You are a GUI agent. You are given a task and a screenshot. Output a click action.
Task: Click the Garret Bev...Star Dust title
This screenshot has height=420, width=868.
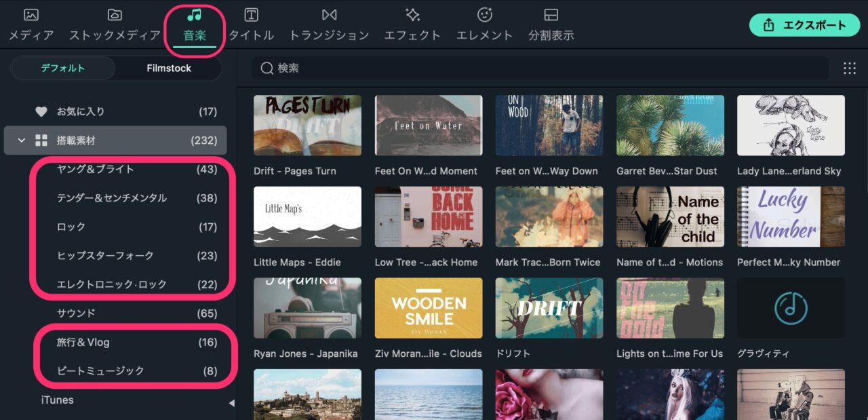pos(668,171)
